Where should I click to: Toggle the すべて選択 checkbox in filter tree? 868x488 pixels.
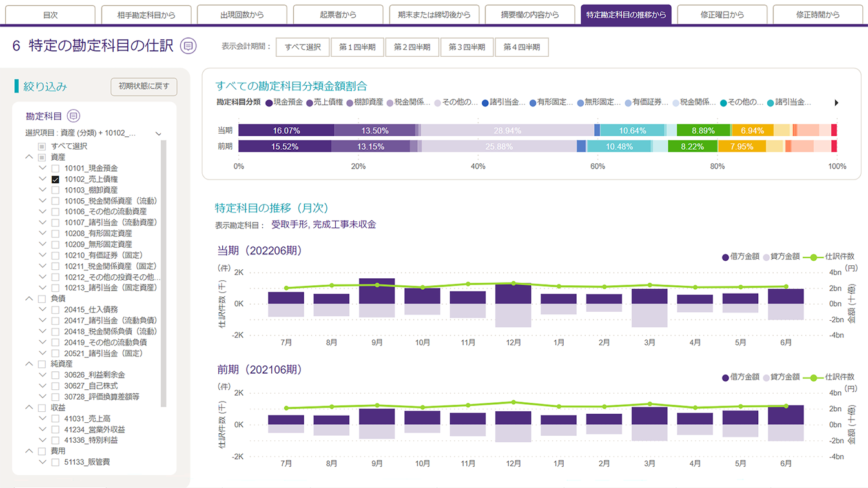(42, 147)
